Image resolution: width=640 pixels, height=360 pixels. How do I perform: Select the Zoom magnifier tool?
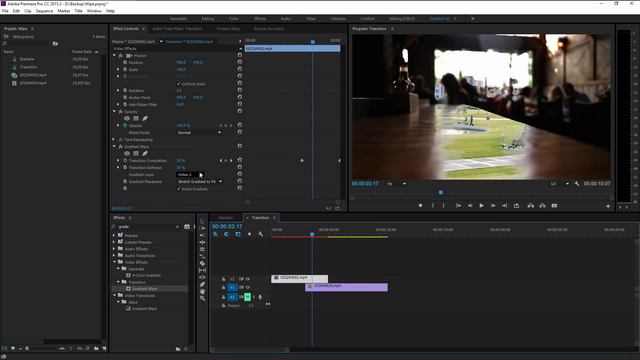click(202, 298)
